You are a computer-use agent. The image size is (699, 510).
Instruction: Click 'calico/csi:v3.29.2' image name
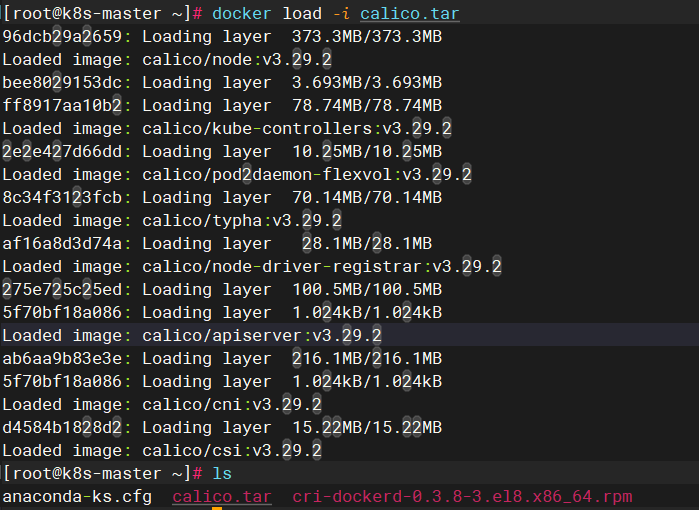pyautogui.click(x=232, y=451)
